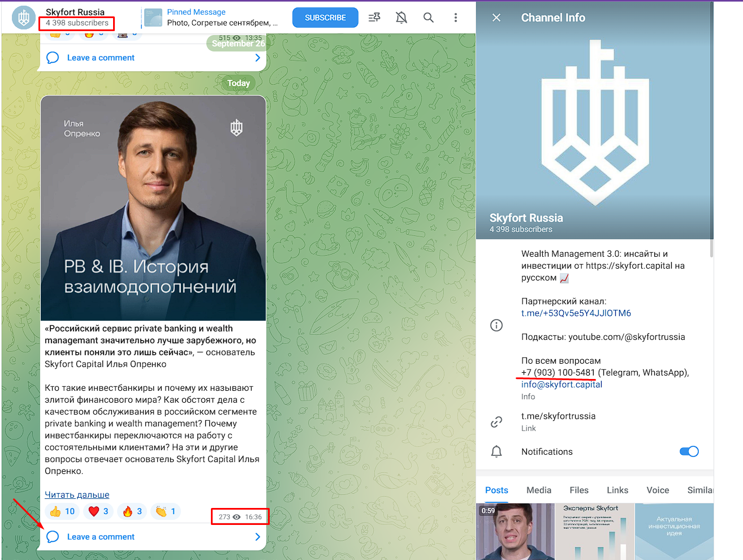Click the Skyfort Russia title in chat header
The height and width of the screenshot is (560, 743).
pos(75,12)
